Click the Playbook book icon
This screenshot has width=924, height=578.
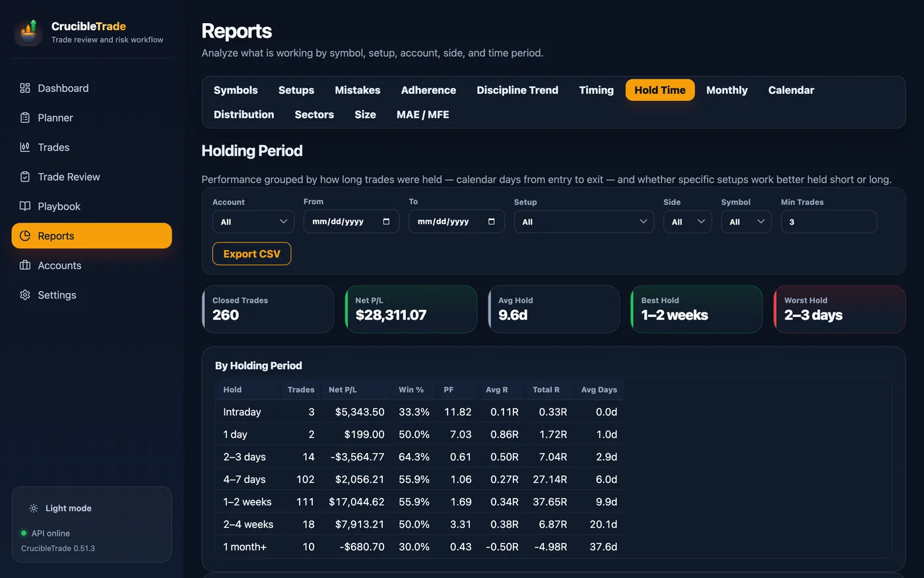[25, 206]
